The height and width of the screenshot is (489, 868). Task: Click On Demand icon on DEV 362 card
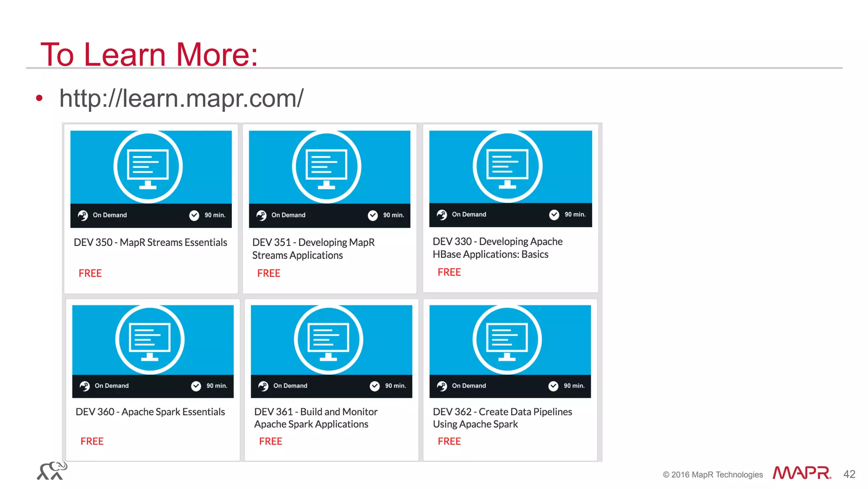(442, 386)
